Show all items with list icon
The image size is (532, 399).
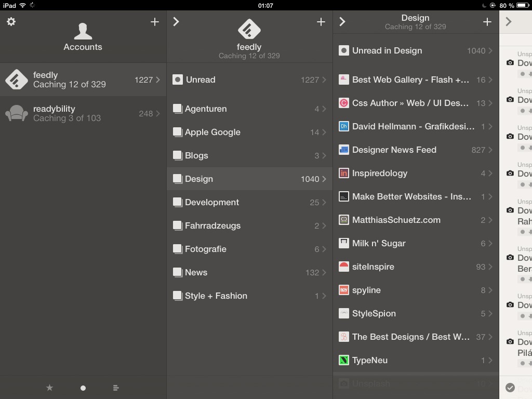click(x=116, y=388)
